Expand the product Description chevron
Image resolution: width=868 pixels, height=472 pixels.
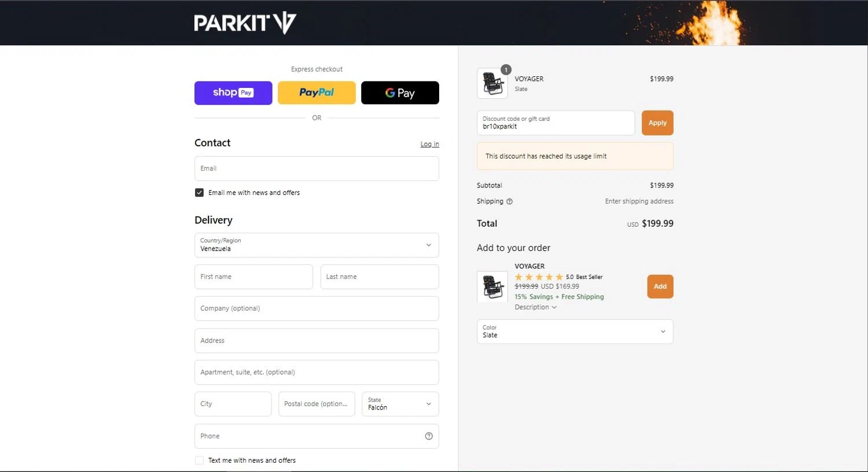click(554, 308)
